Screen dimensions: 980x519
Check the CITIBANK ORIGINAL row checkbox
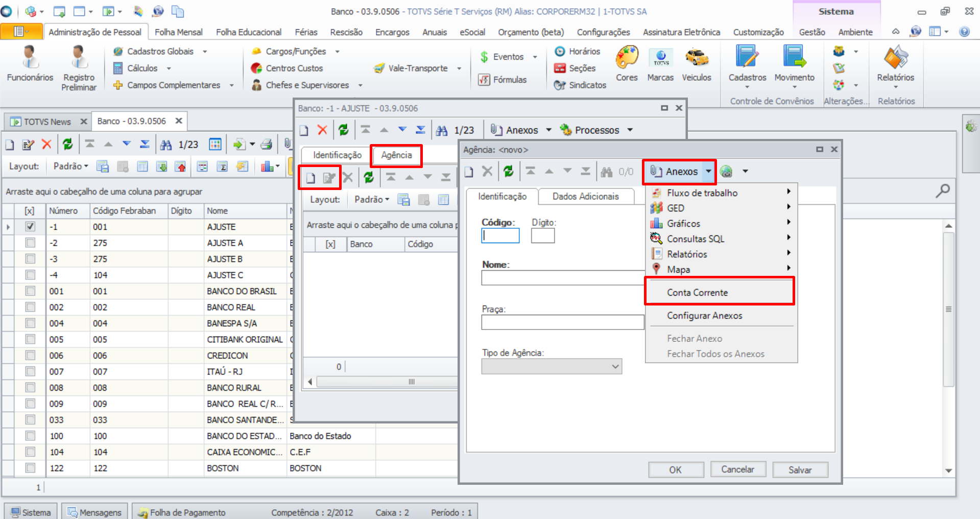tap(30, 339)
